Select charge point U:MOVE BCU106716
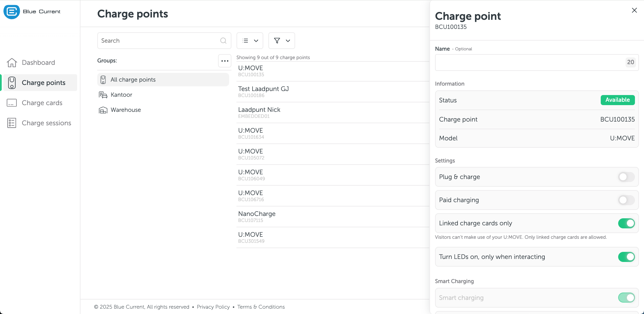Image resolution: width=644 pixels, height=314 pixels. pos(333,196)
